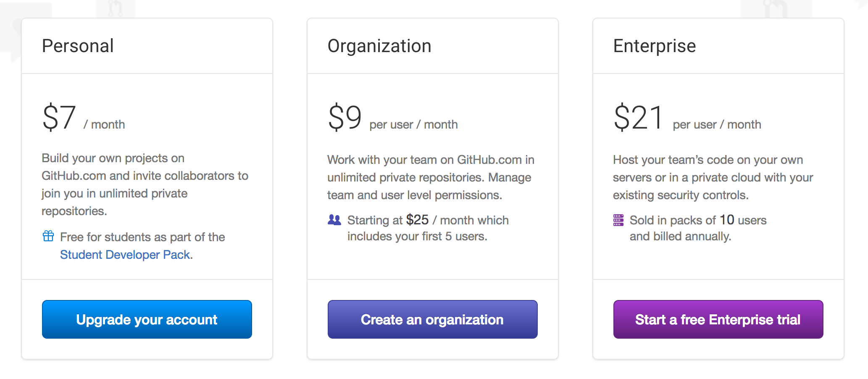Click the Sold in packs of 10 note
The image size is (868, 379).
point(698,228)
